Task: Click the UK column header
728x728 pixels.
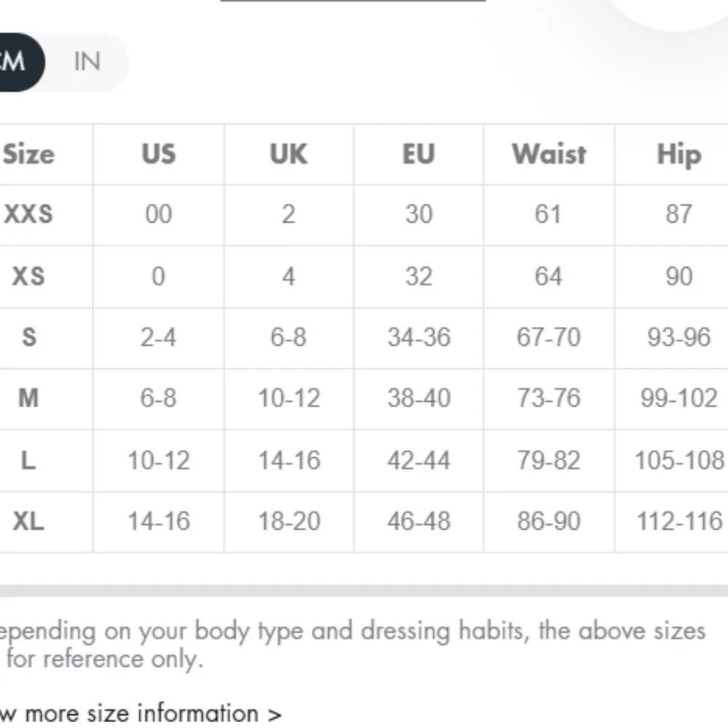Action: click(x=288, y=154)
